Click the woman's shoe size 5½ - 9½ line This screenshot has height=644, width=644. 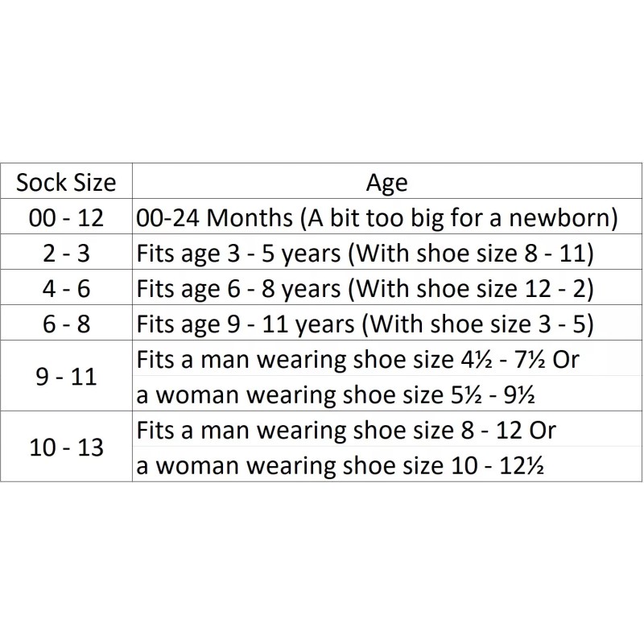(x=337, y=394)
